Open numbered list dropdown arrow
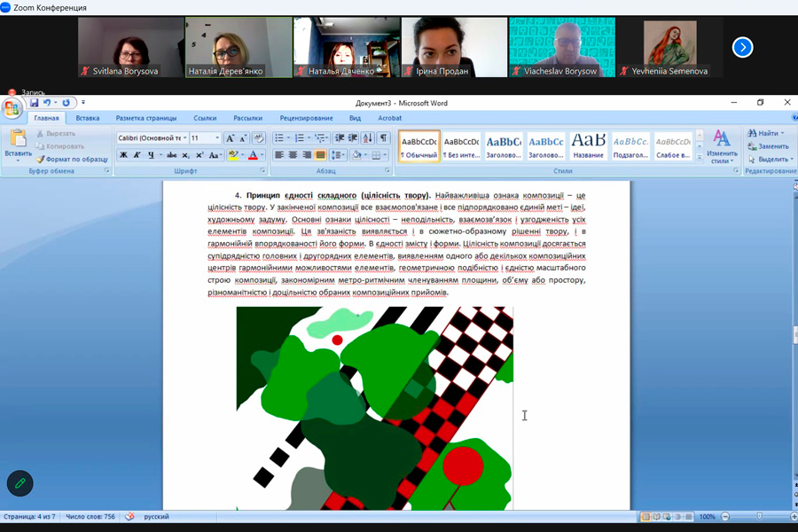This screenshot has width=798, height=532. (309, 138)
